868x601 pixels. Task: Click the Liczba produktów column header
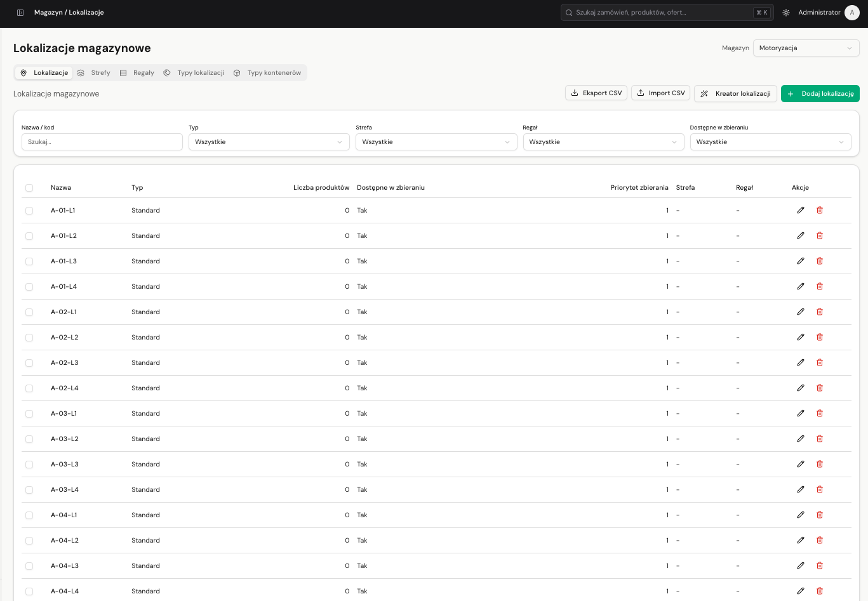tap(321, 188)
